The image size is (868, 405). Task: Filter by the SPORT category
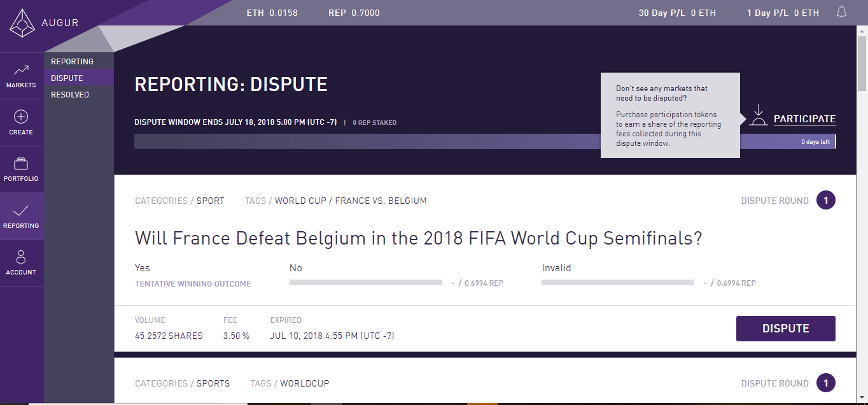point(210,201)
